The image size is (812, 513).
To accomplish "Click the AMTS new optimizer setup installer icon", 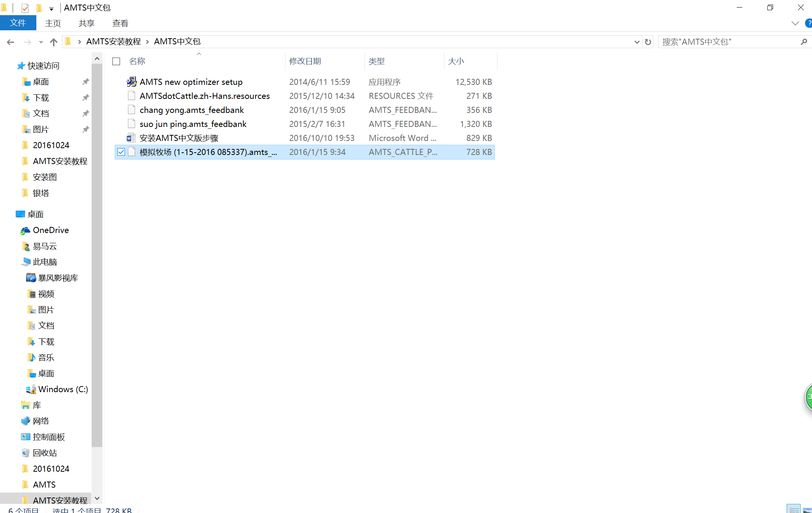I will pyautogui.click(x=131, y=81).
